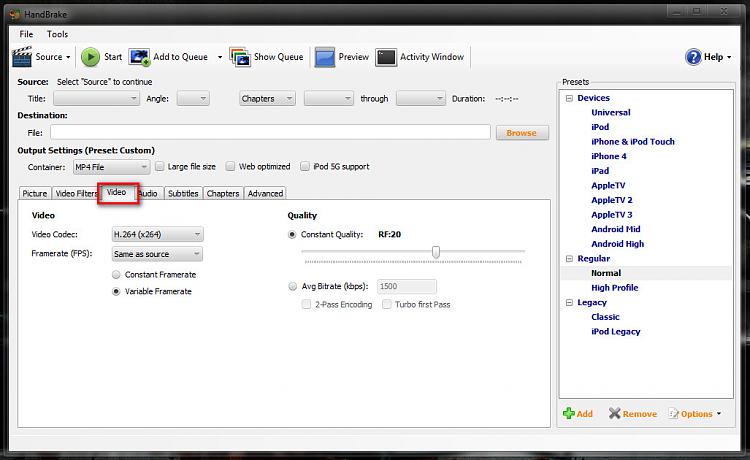This screenshot has width=750, height=460.
Task: Switch to the Chapters tab
Action: [223, 193]
